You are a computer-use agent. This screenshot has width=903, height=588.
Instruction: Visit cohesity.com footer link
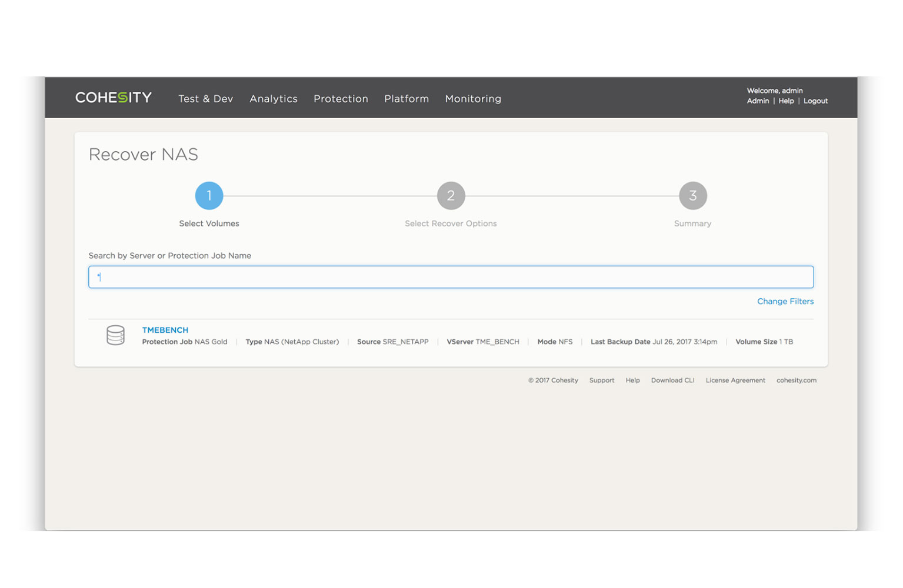click(x=796, y=380)
